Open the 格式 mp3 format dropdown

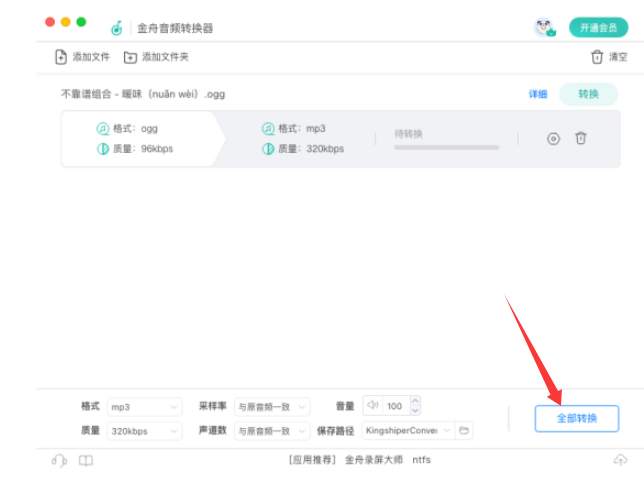[x=144, y=407]
